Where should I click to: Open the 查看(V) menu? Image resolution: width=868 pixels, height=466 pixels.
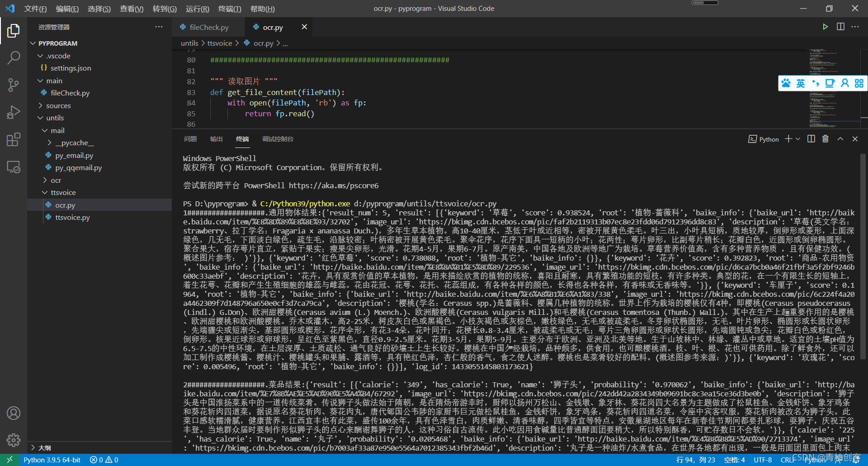[132, 9]
